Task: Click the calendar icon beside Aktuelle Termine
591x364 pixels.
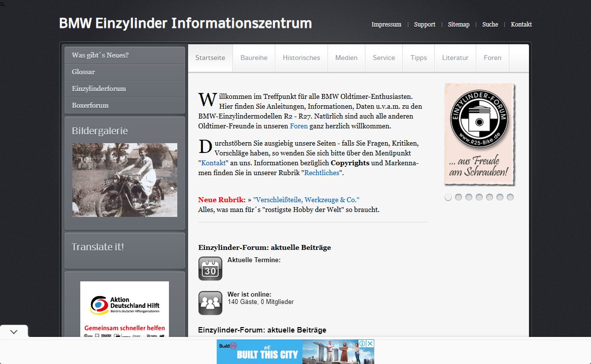Action: tap(210, 269)
